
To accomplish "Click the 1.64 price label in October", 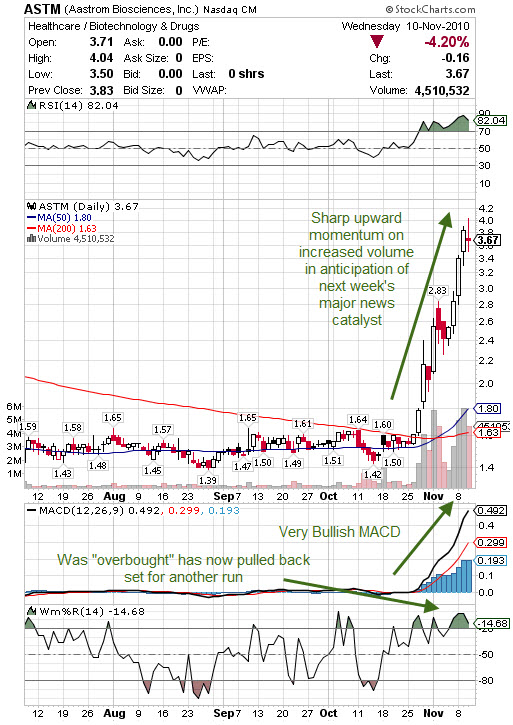I will tap(358, 419).
